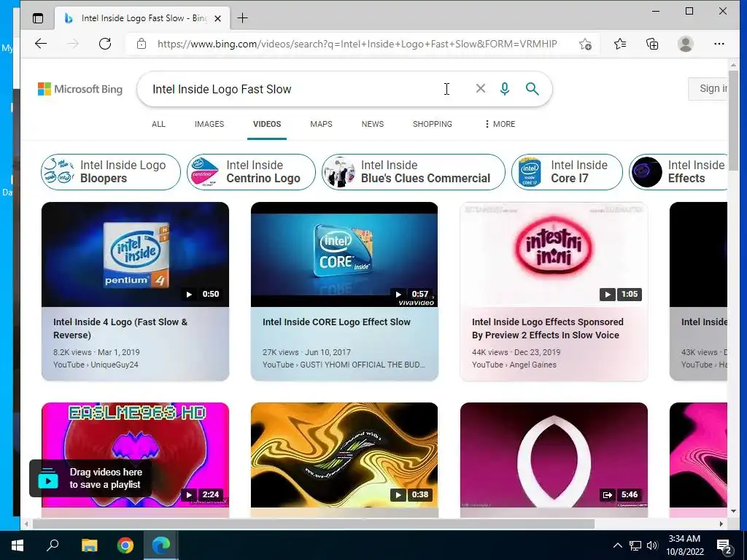Open the tab actions menu icon
Image resolution: width=747 pixels, height=560 pixels.
(x=38, y=18)
